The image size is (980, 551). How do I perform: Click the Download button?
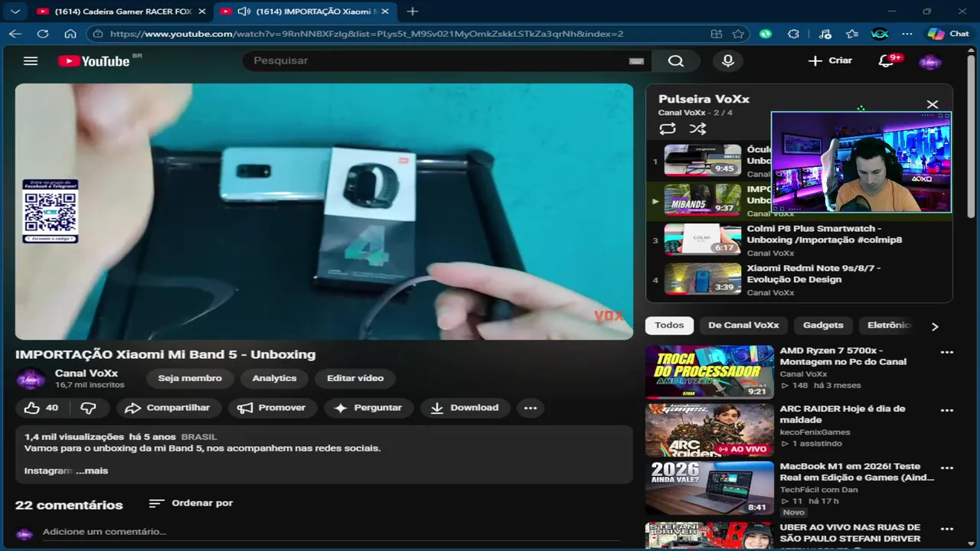point(465,408)
